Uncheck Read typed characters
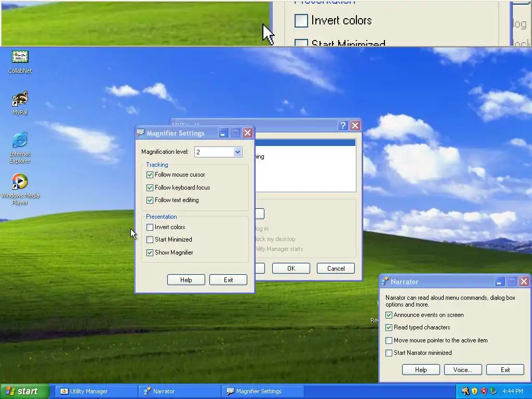The width and height of the screenshot is (532, 399). [x=389, y=328]
